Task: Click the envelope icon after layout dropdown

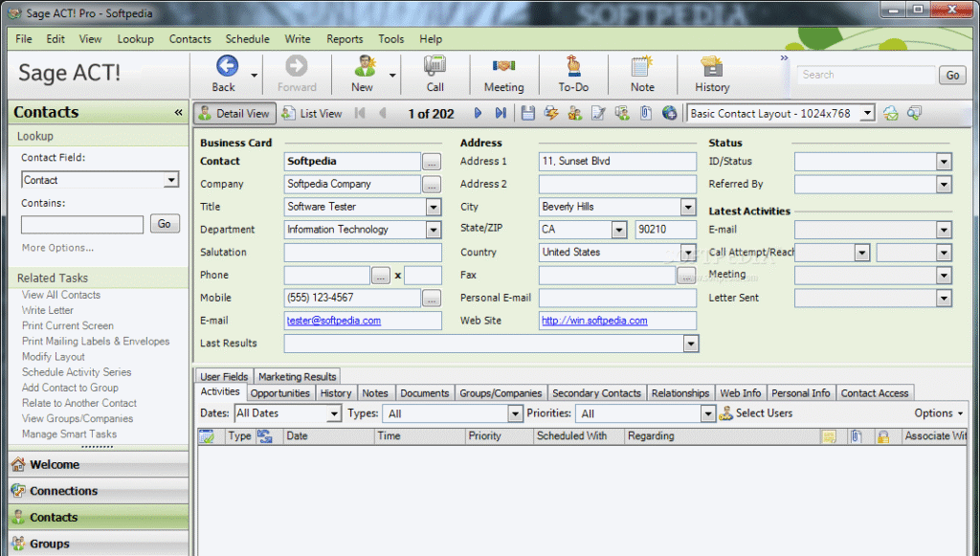Action: tap(891, 113)
